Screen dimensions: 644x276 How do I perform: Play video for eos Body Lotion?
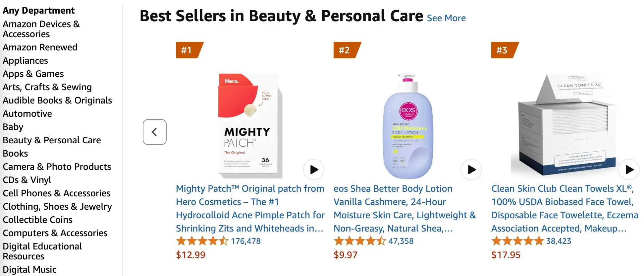[x=471, y=170]
